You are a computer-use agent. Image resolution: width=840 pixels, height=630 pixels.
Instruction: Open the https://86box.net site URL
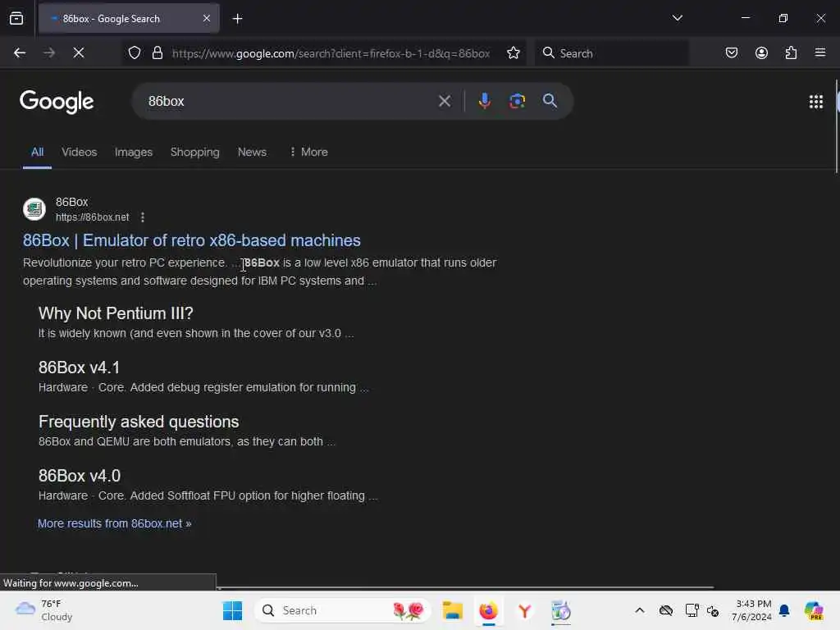[92, 217]
